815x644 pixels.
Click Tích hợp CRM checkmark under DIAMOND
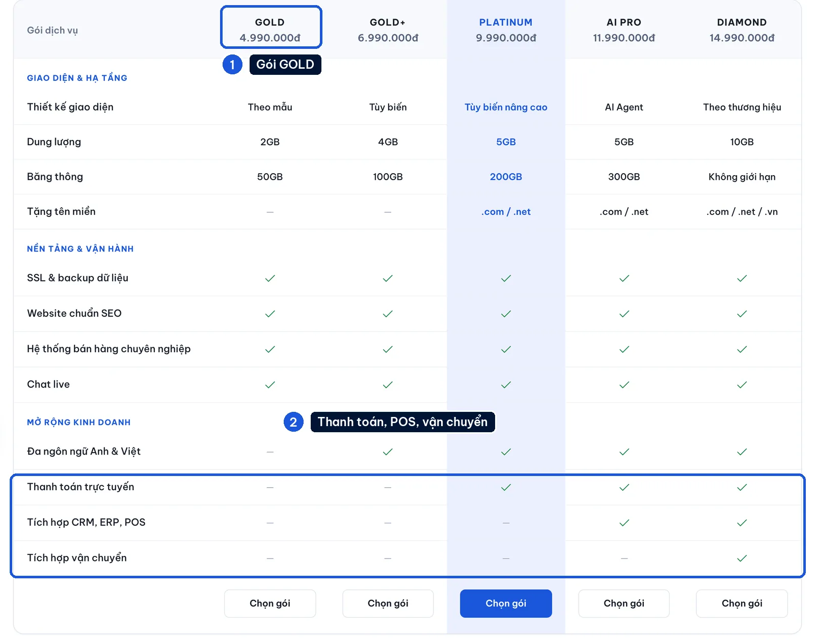(x=742, y=523)
